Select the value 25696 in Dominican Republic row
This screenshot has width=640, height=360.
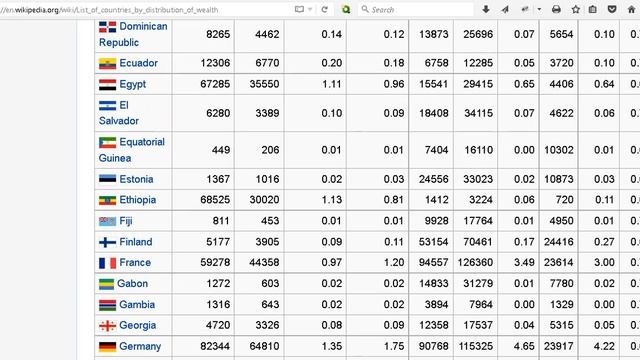coord(478,34)
